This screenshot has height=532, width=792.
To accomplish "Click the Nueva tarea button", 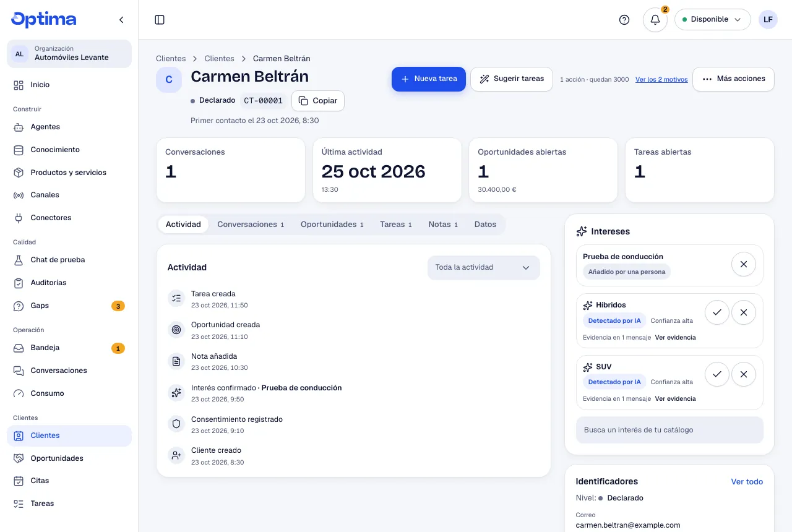I will click(429, 79).
